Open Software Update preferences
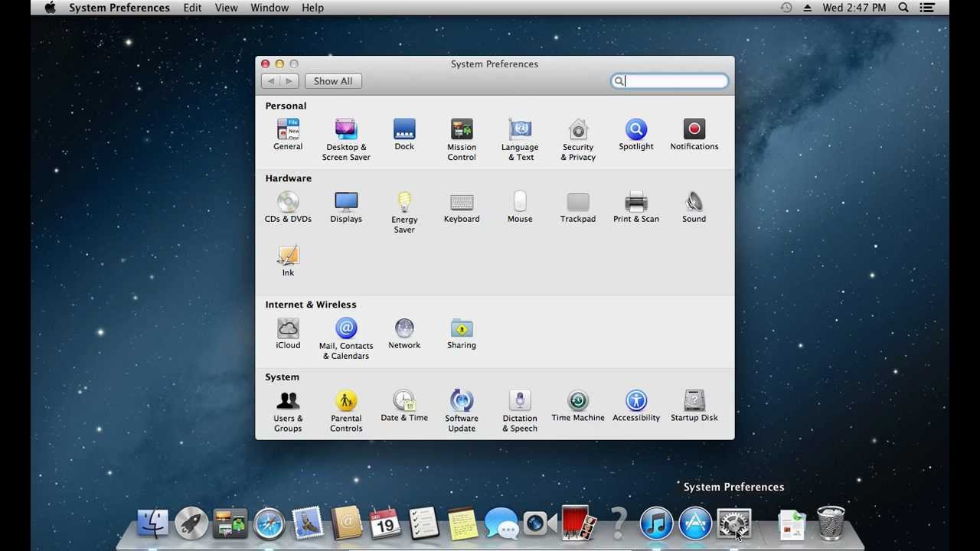Screen dimensions: 980x551 click(462, 411)
